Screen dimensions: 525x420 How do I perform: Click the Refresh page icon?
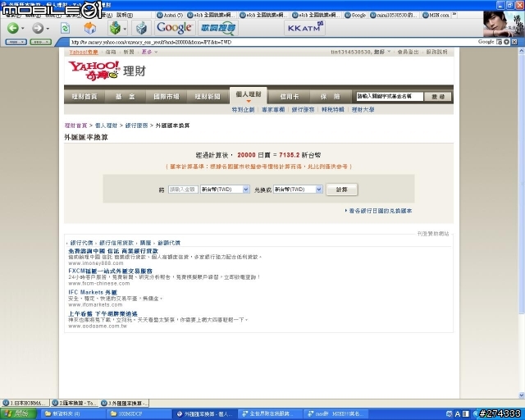coord(65,28)
